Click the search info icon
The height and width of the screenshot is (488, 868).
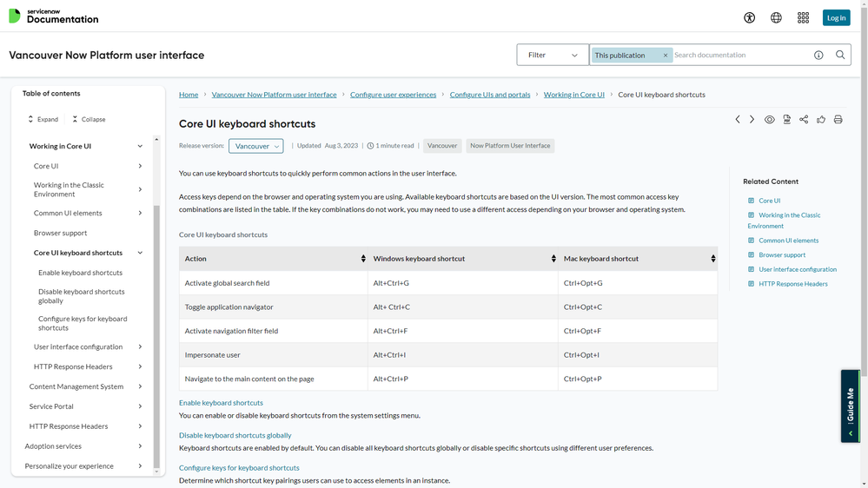point(818,55)
